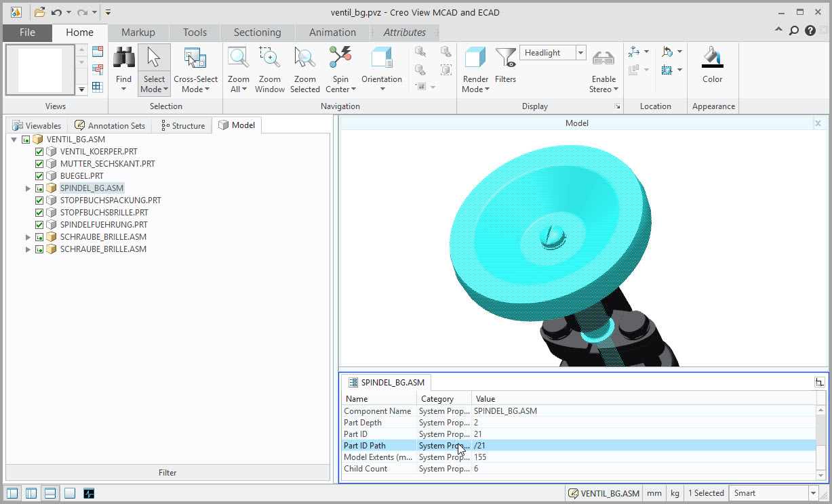Open the Structure panel tab
The width and height of the screenshot is (832, 504).
click(x=183, y=125)
